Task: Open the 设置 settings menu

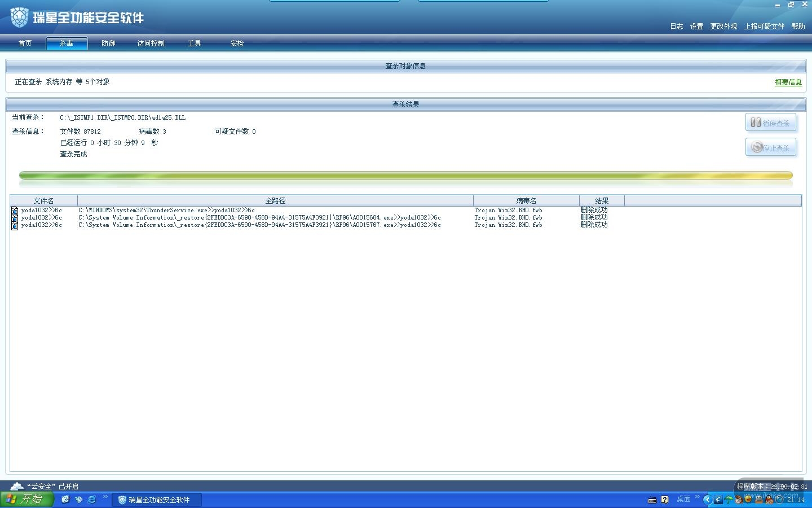Action: (x=697, y=27)
